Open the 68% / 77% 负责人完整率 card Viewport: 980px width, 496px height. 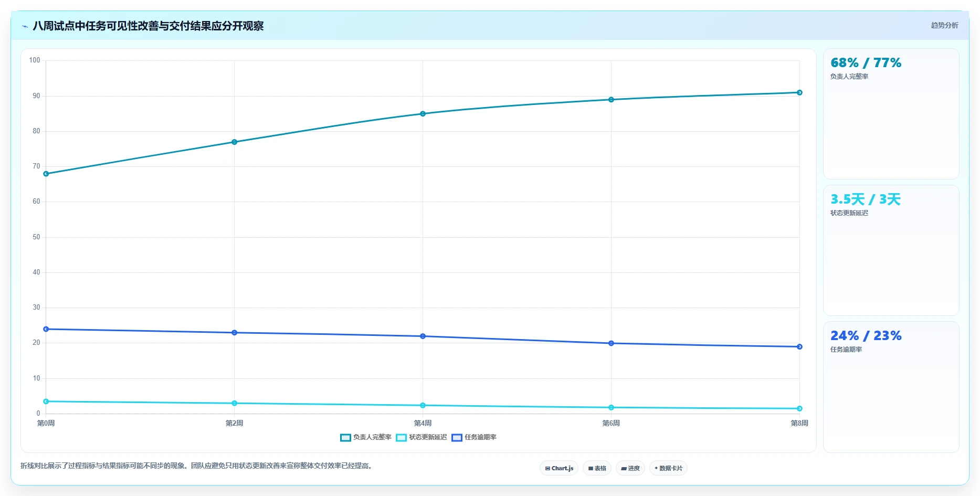click(x=891, y=114)
